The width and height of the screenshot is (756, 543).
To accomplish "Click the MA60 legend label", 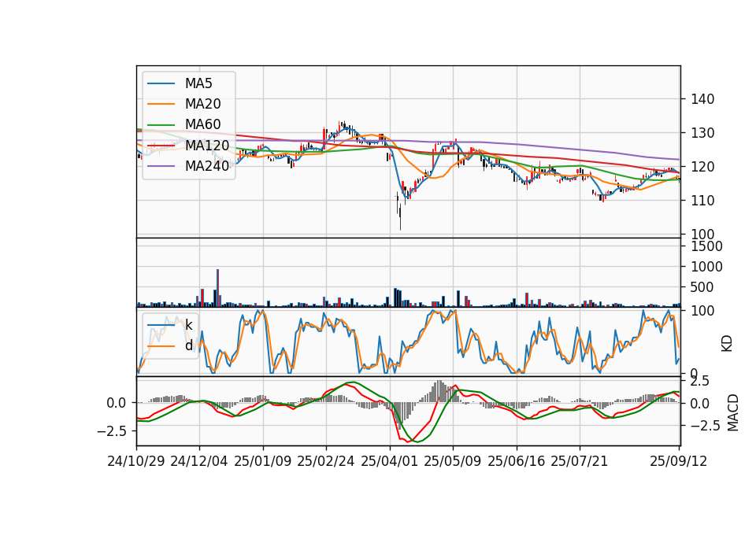I will [x=202, y=124].
